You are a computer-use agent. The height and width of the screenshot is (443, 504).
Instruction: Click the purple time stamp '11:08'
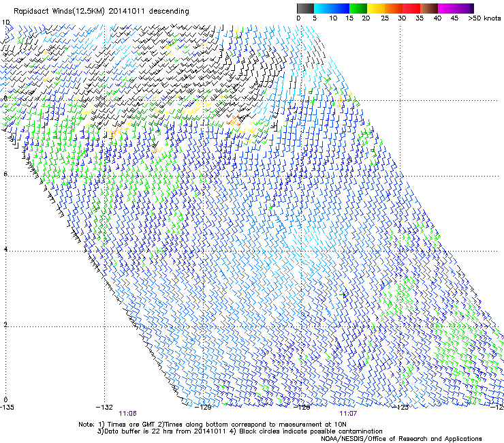point(127,414)
